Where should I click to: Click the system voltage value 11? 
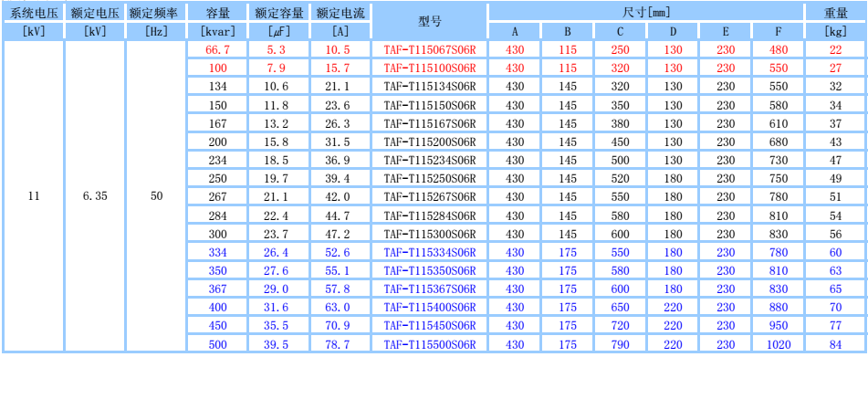click(x=34, y=196)
